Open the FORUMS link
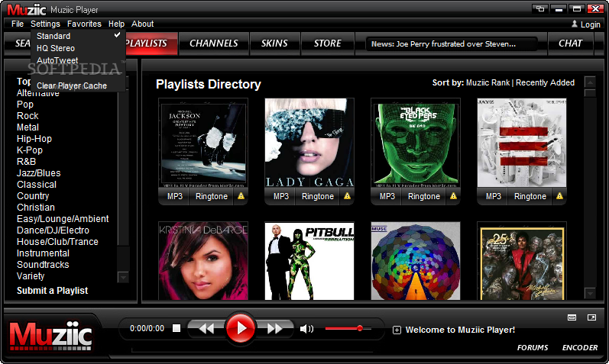This screenshot has width=609, height=364. [x=533, y=347]
